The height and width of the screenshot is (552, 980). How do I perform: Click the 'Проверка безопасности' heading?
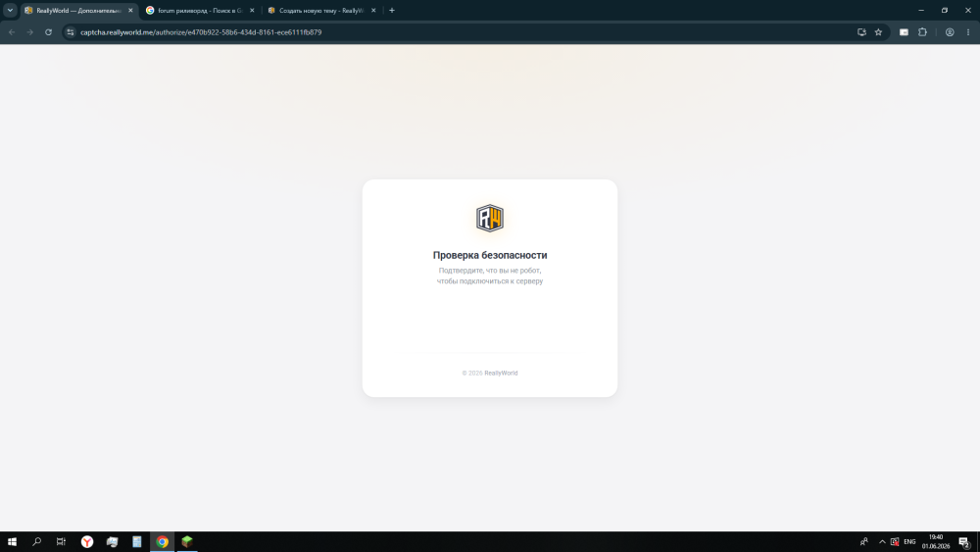pos(490,255)
